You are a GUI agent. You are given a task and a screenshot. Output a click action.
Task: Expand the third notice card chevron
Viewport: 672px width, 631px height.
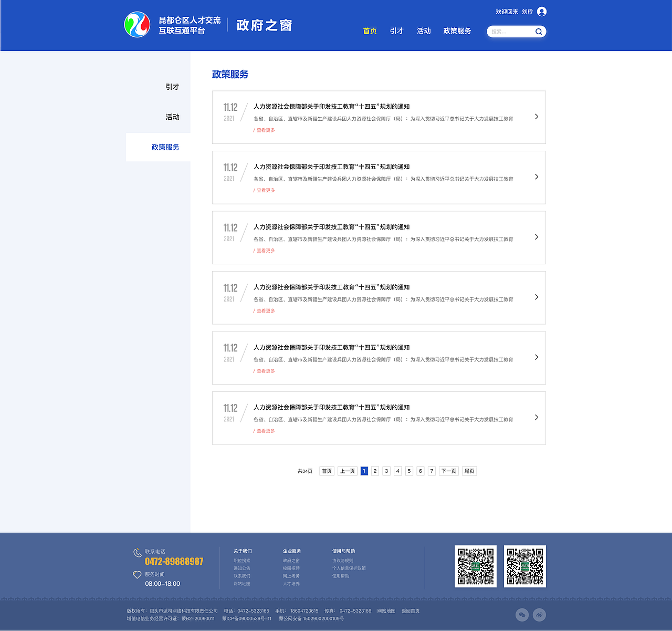pyautogui.click(x=537, y=237)
